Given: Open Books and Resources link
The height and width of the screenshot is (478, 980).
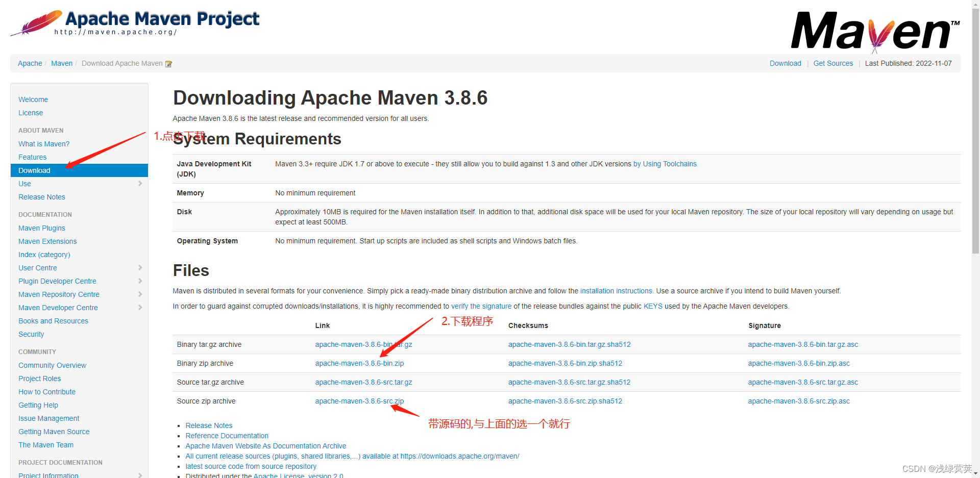Looking at the screenshot, I should [x=53, y=321].
